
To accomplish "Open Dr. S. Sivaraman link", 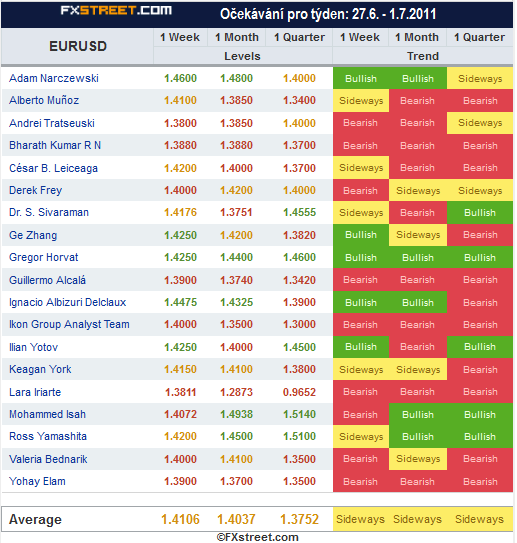I will click(x=49, y=212).
